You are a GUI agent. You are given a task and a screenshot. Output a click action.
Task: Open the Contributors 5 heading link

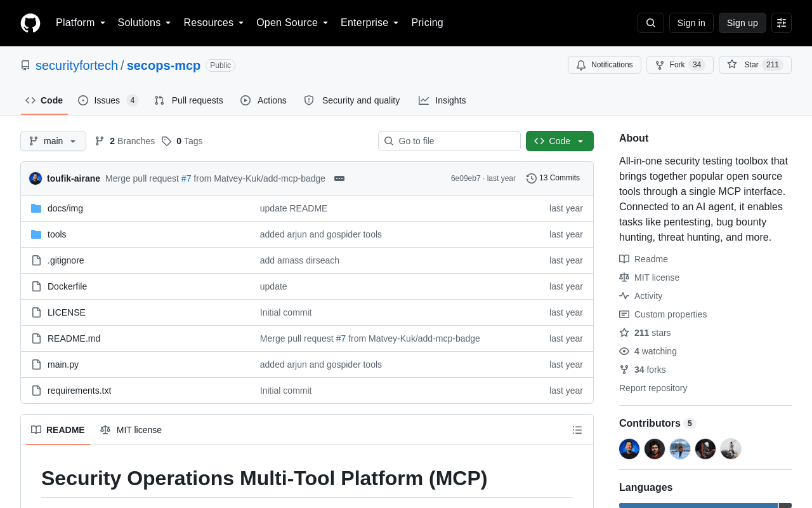657,424
